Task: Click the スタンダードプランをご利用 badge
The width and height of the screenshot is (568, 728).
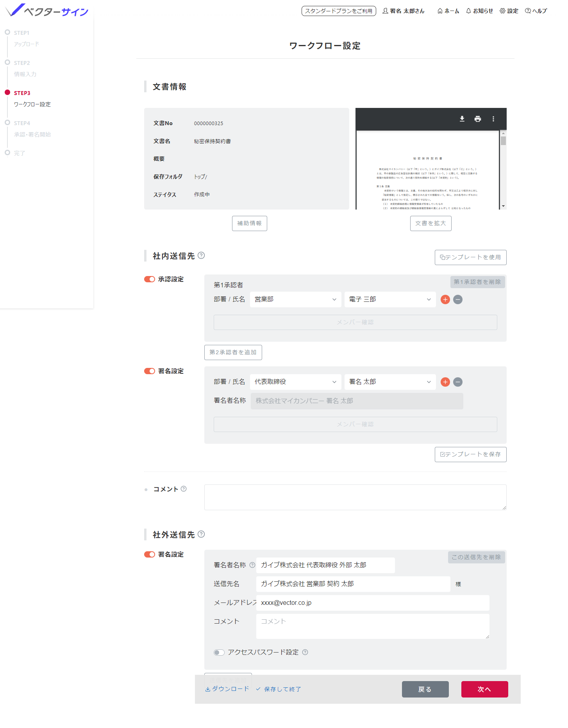Action: [339, 11]
